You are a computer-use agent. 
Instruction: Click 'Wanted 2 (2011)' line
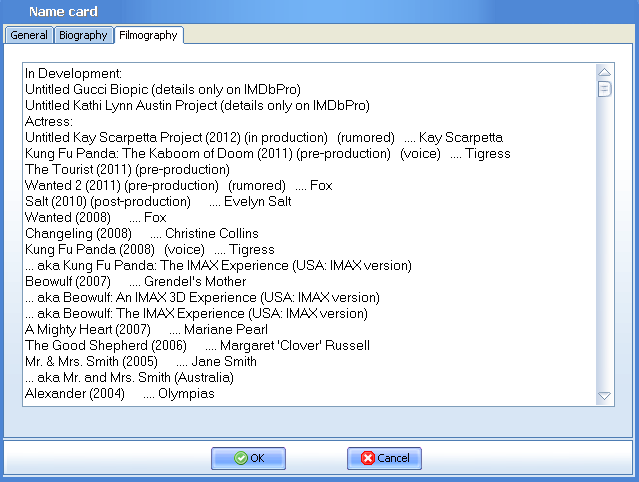point(178,185)
